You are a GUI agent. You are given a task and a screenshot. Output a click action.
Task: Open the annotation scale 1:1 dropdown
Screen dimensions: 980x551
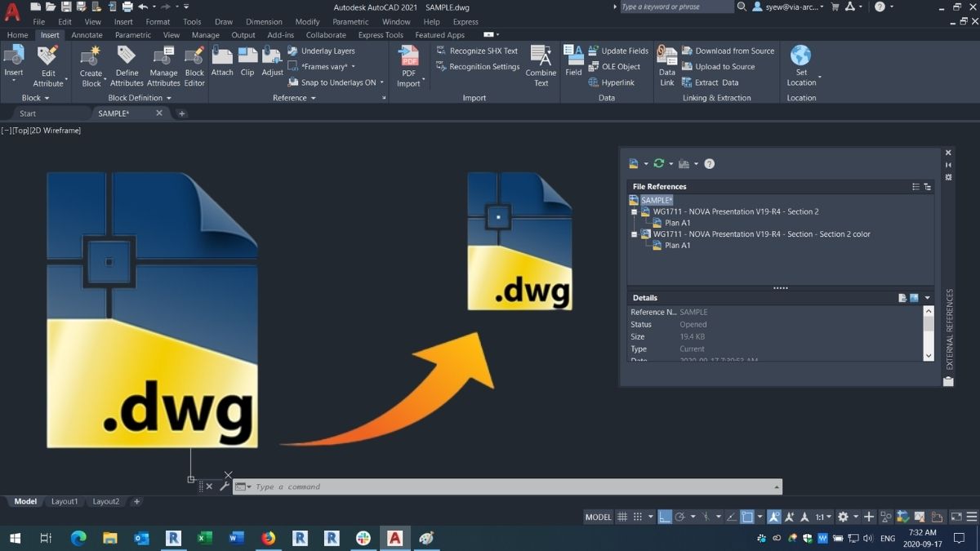[823, 517]
